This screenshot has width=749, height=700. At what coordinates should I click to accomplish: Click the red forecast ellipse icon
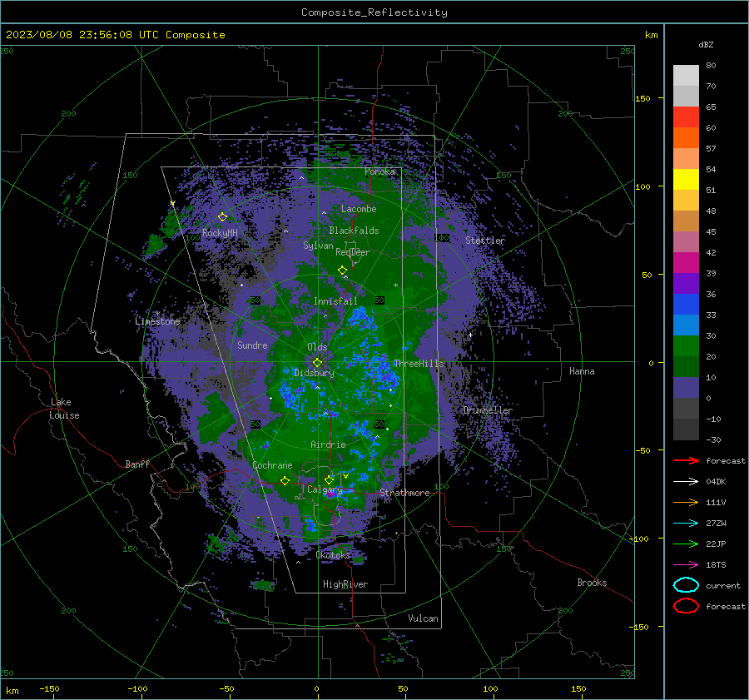tap(686, 606)
